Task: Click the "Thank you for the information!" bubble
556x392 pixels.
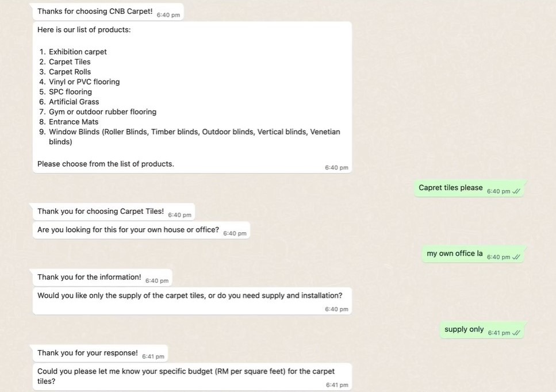Action: click(89, 277)
